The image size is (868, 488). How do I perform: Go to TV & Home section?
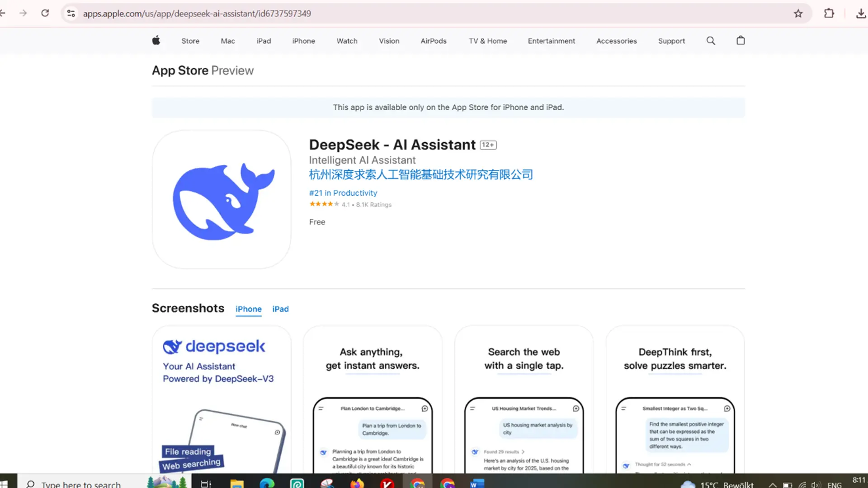pos(488,41)
